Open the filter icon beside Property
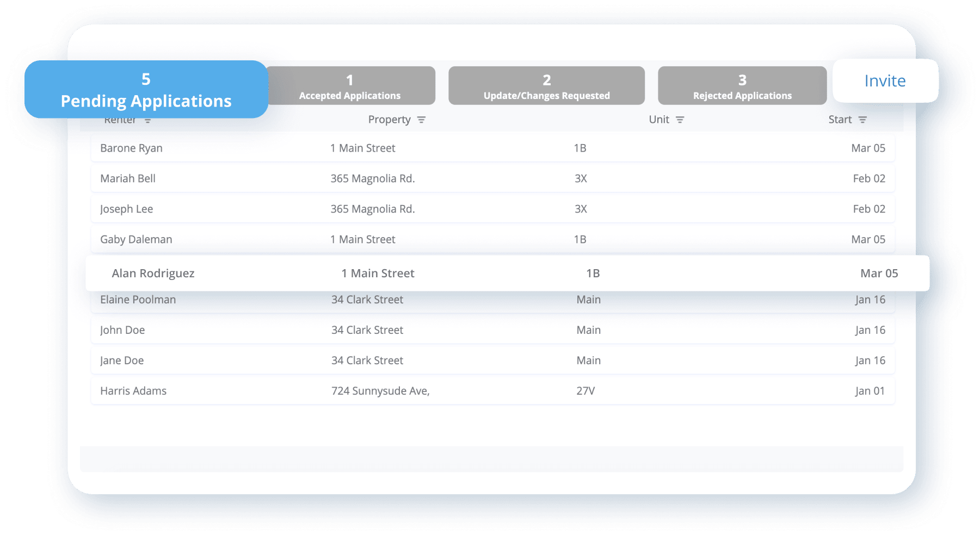Image resolution: width=980 pixels, height=535 pixels. pyautogui.click(x=421, y=120)
